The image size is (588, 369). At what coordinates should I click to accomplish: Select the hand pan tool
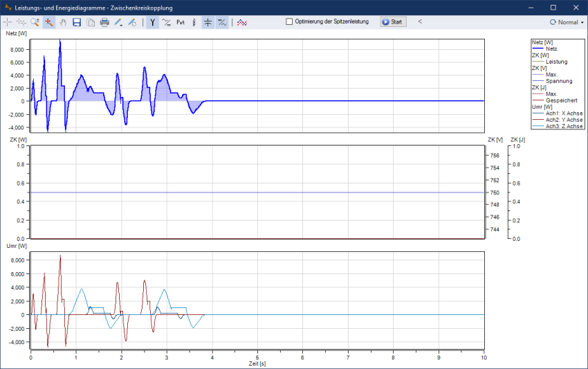[63, 22]
